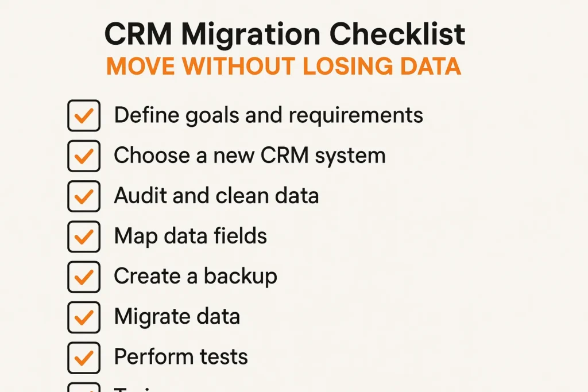The width and height of the screenshot is (588, 392).
Task: Click the orange 'MOVE WITHOUT LOSING DATA' subtitle
Action: [284, 67]
